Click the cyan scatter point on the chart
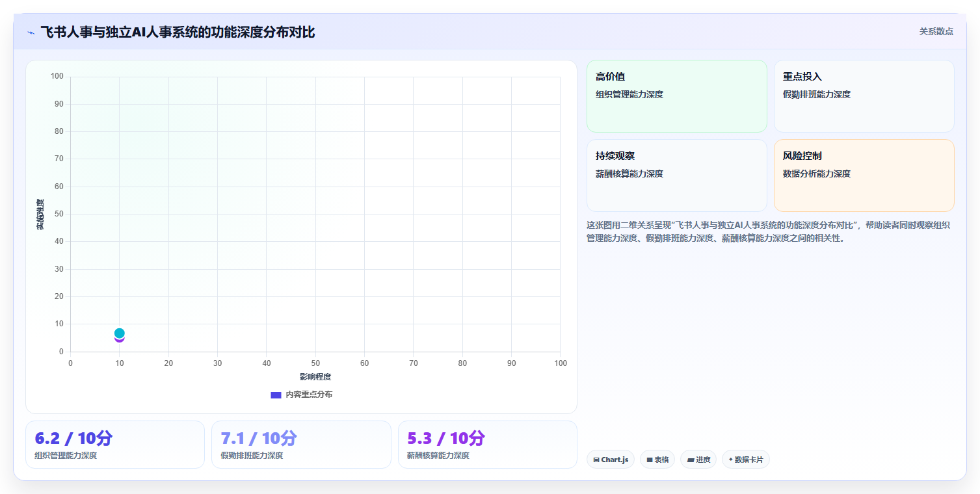This screenshot has height=494, width=980. (x=119, y=333)
